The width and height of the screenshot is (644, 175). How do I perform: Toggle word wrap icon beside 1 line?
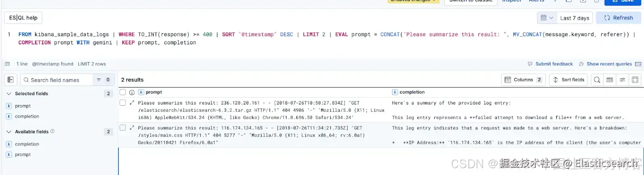(7, 64)
